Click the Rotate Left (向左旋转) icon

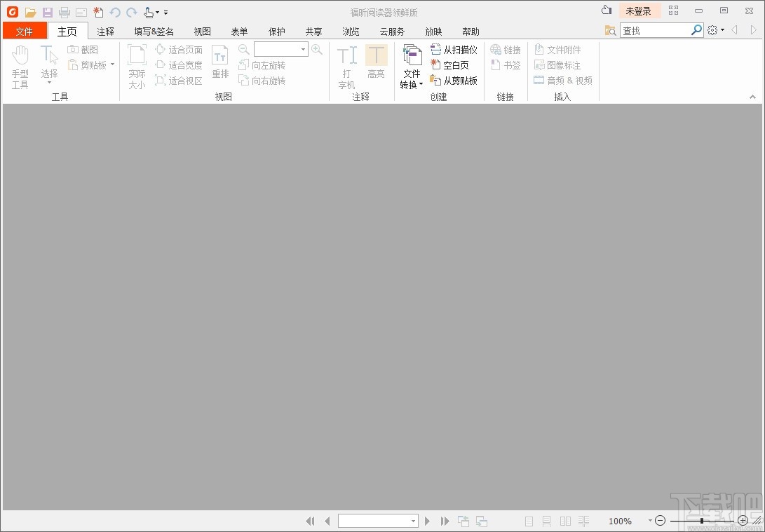(243, 64)
